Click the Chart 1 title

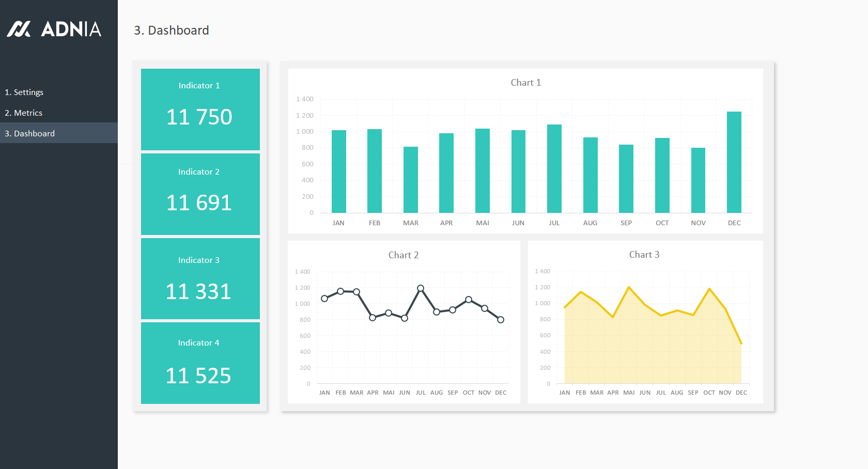pyautogui.click(x=525, y=83)
